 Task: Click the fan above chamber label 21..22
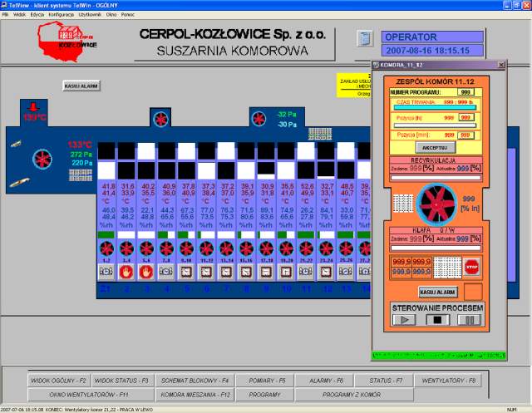pos(306,248)
